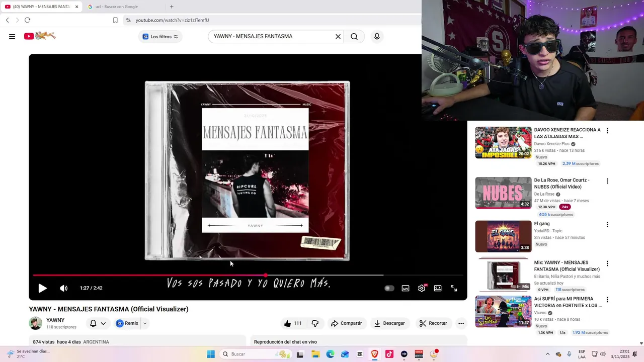Click the red progress scrubber handle
Screen dimensions: 644x362
pyautogui.click(x=265, y=275)
